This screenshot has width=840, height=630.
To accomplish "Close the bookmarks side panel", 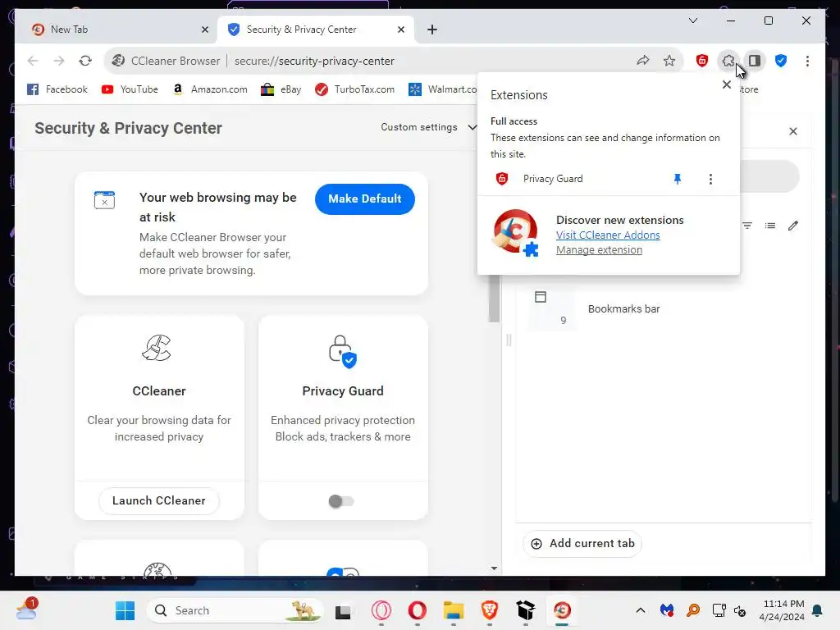I will (793, 131).
